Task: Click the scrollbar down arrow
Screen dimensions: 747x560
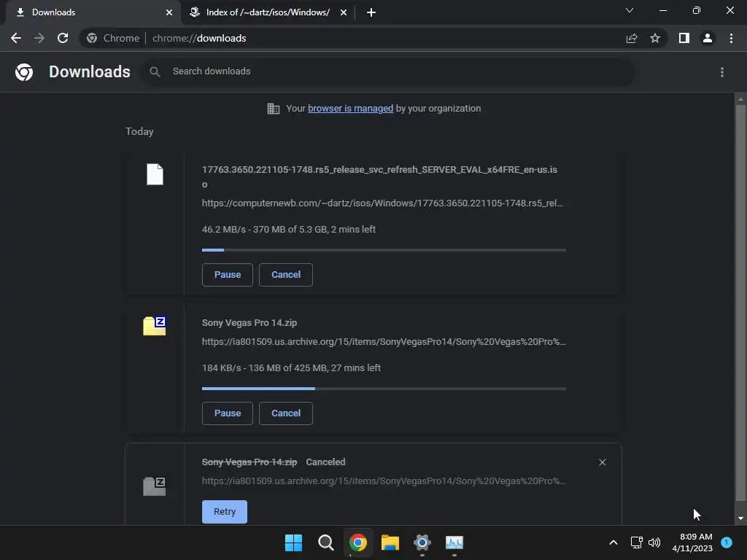Action: pyautogui.click(x=740, y=518)
